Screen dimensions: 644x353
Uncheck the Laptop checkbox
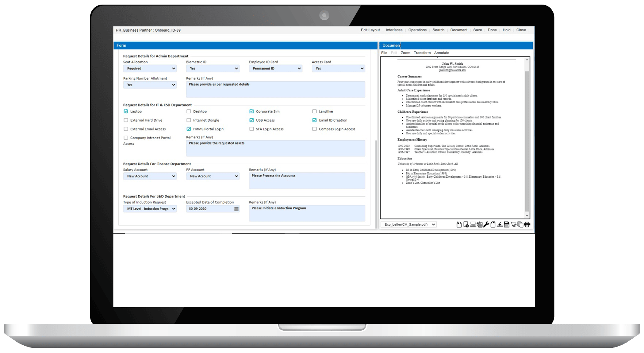pos(126,111)
